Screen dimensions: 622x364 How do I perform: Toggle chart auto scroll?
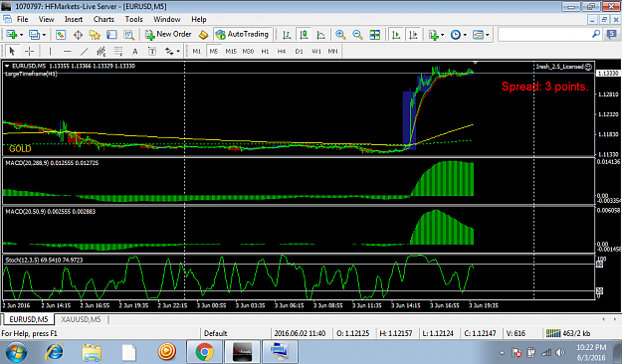396,35
